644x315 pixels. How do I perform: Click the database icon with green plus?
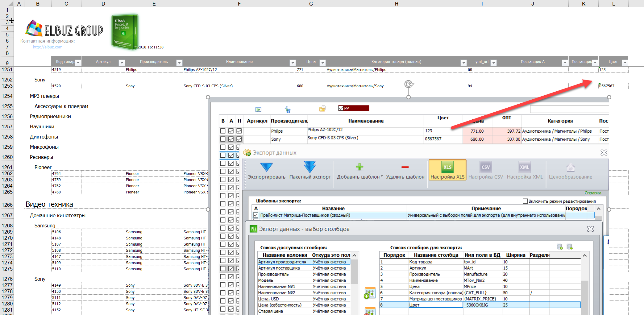pyautogui.click(x=559, y=247)
